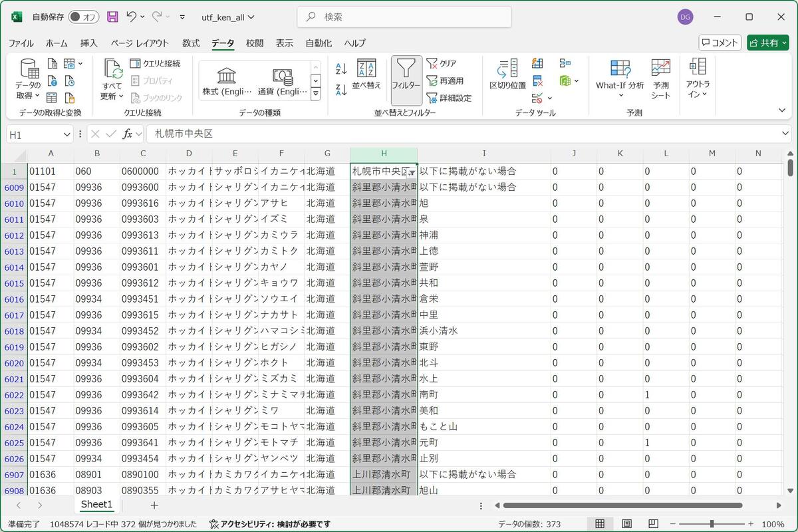The height and width of the screenshot is (532, 798).
Task: Click zoom out minus button
Action: click(674, 524)
